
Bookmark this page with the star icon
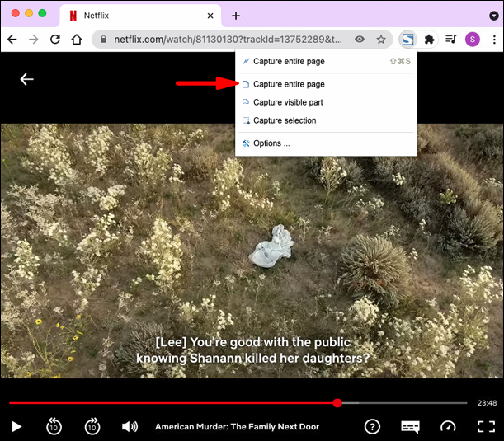(x=381, y=40)
